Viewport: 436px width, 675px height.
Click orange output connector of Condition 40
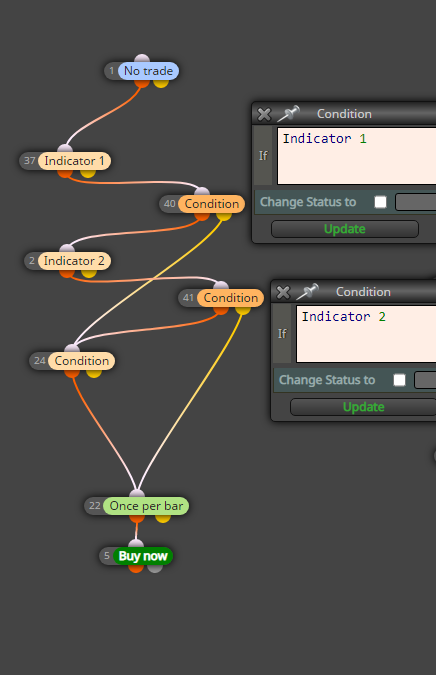(x=202, y=215)
